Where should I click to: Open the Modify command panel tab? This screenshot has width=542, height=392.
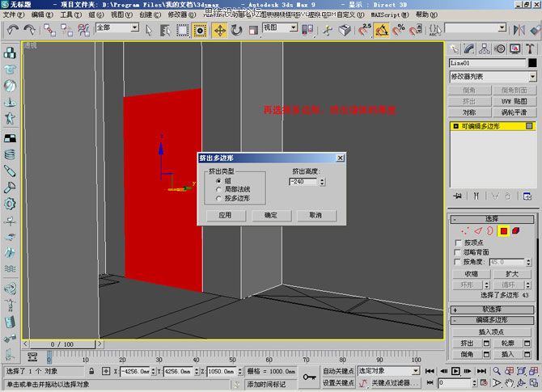(469, 49)
